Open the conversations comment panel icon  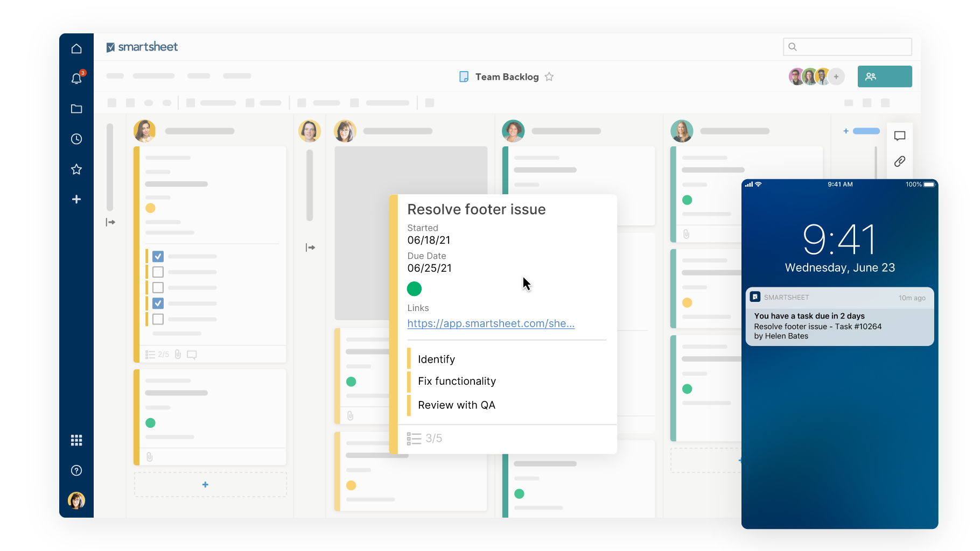coord(899,136)
